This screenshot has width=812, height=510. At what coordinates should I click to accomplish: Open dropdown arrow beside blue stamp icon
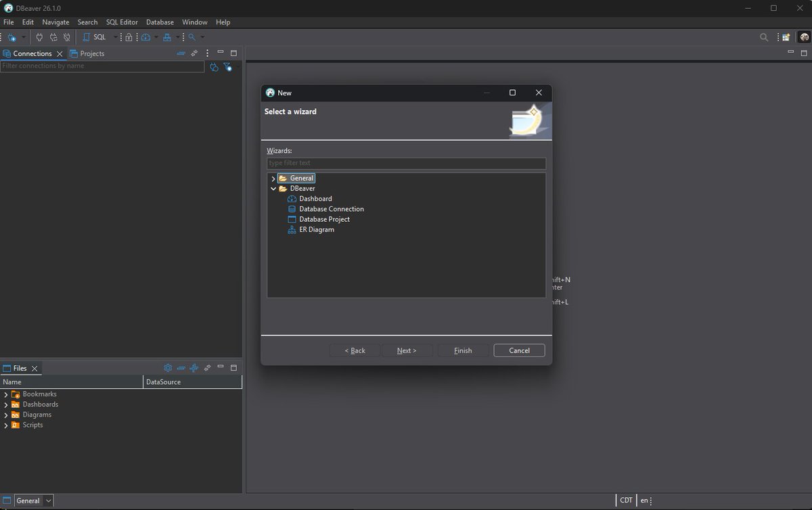178,37
